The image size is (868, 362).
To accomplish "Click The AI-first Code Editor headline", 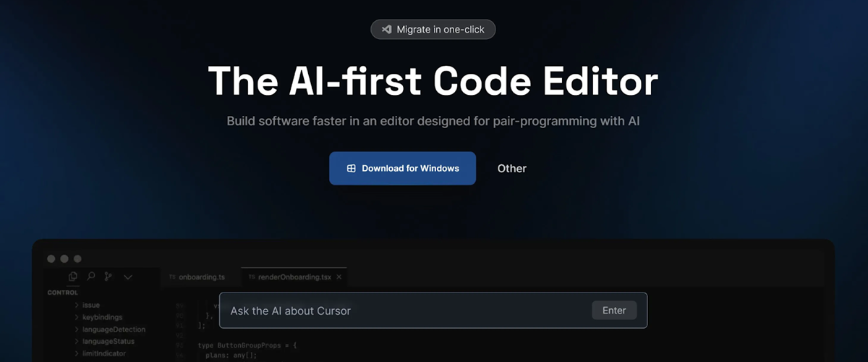I will [x=433, y=81].
